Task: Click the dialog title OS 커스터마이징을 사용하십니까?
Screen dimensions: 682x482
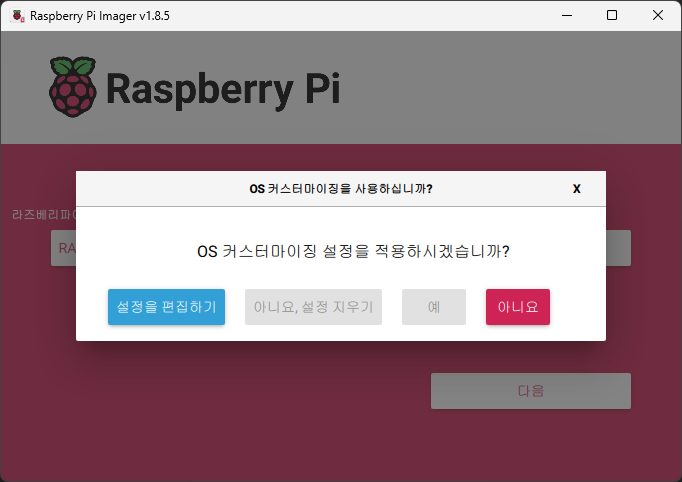Action: point(340,188)
